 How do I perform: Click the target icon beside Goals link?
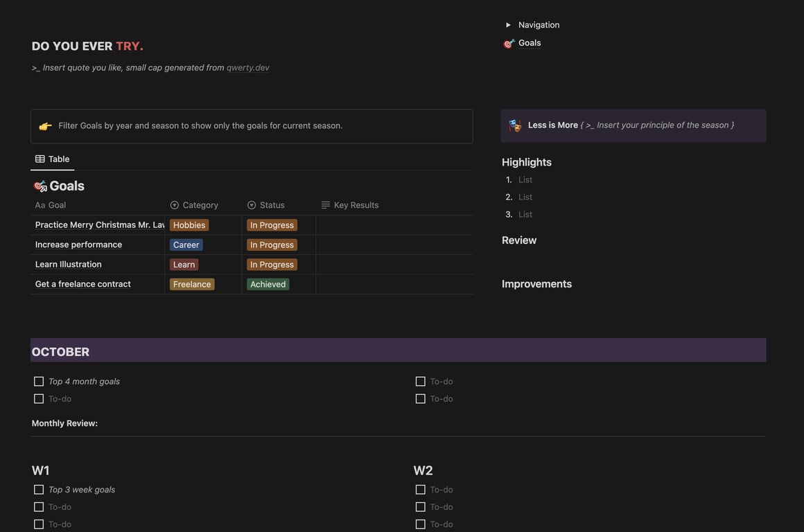tap(509, 44)
